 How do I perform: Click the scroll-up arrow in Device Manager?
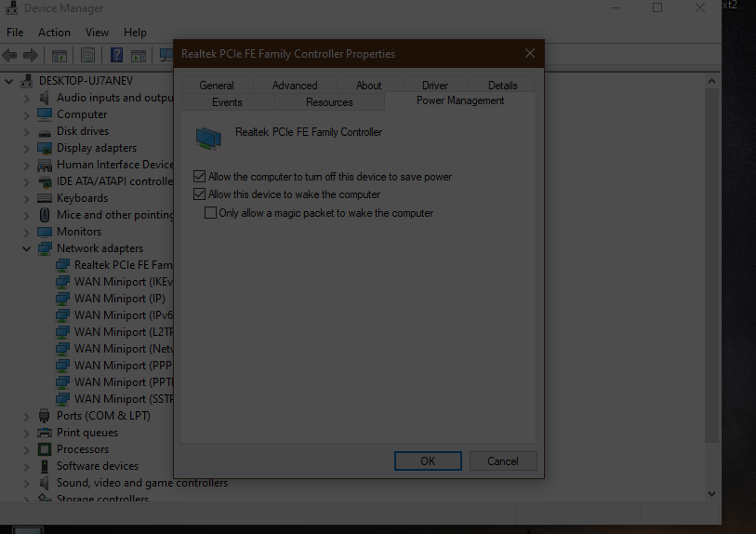pyautogui.click(x=711, y=81)
